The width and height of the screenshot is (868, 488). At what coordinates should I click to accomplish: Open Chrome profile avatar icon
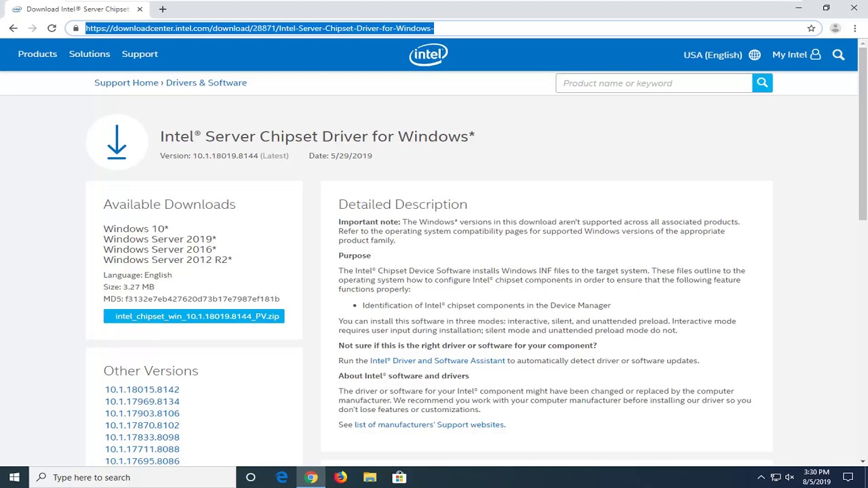click(x=835, y=28)
